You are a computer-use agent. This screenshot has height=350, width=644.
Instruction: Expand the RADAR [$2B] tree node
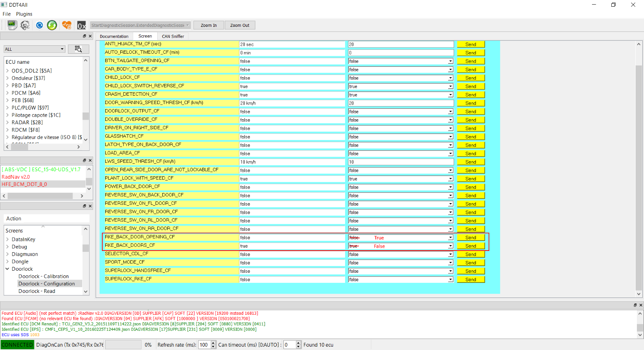pos(8,122)
